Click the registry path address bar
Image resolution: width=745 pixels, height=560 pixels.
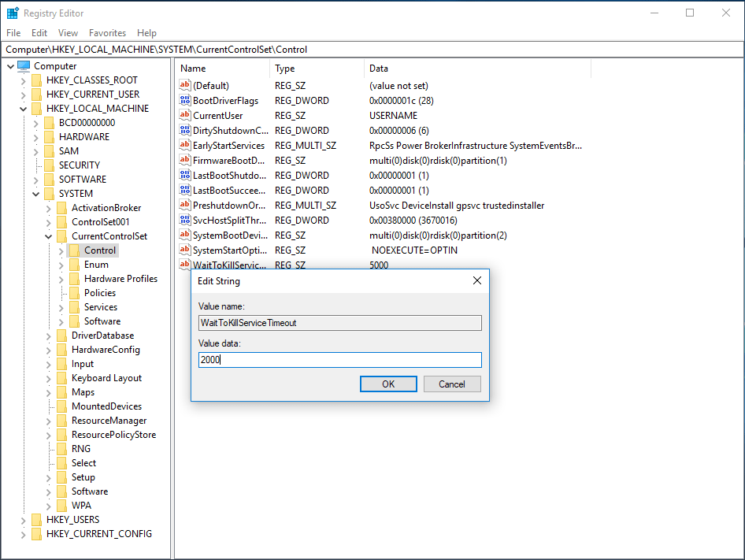pyautogui.click(x=372, y=49)
